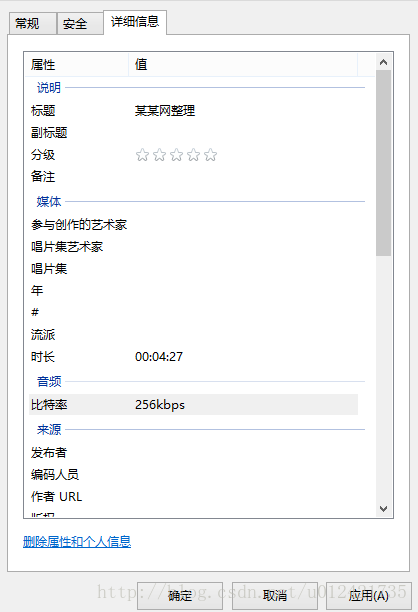Open the 安全 tab
This screenshot has height=612, width=418.
tap(80, 24)
